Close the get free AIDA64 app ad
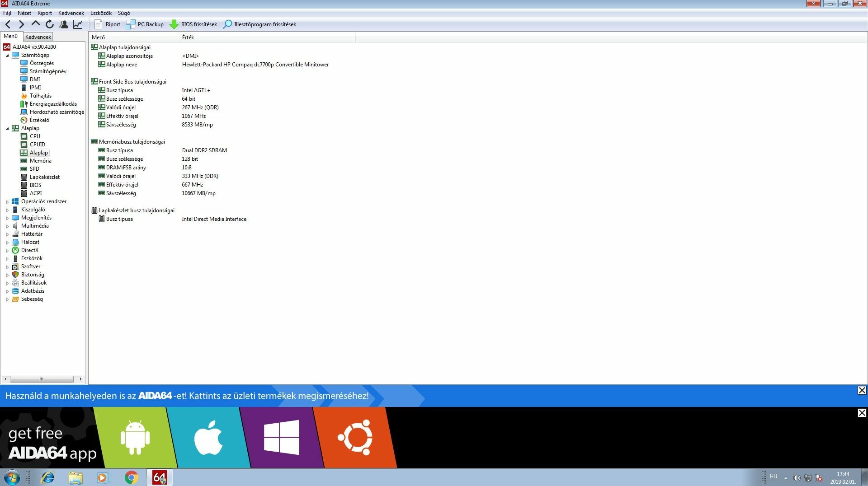Screen dimensions: 868x486 pyautogui.click(x=862, y=413)
